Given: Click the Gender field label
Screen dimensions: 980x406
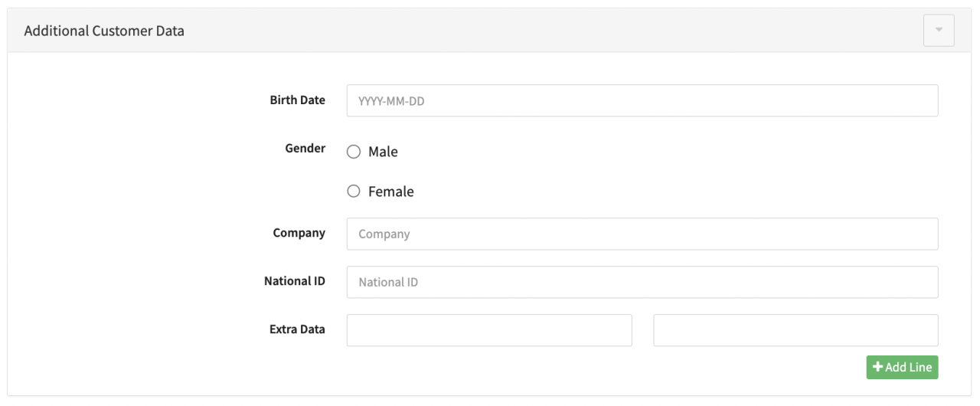Looking at the screenshot, I should click(x=305, y=149).
